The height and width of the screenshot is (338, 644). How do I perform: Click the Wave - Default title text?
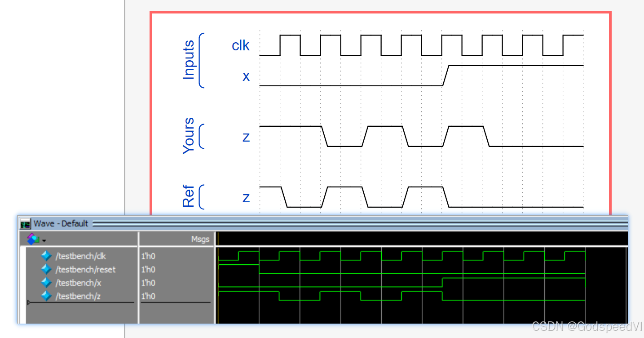point(59,223)
